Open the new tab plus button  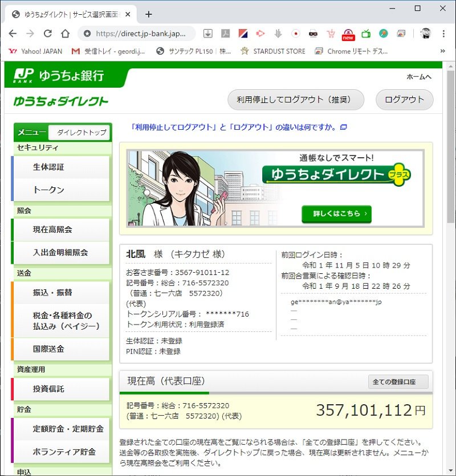pyautogui.click(x=148, y=14)
